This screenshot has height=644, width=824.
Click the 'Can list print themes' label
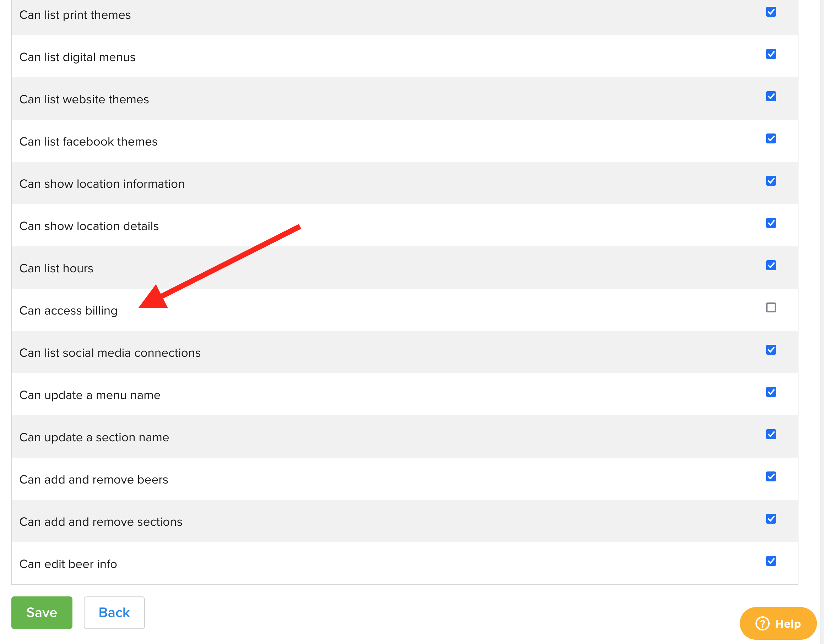click(75, 15)
